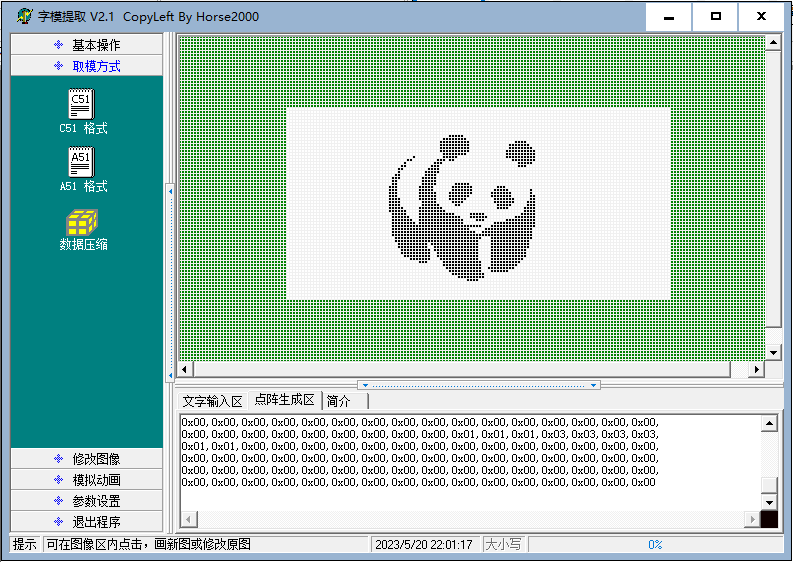The width and height of the screenshot is (793, 562).
Task: Click the image canvas scroll-right arrow
Action: (x=757, y=369)
